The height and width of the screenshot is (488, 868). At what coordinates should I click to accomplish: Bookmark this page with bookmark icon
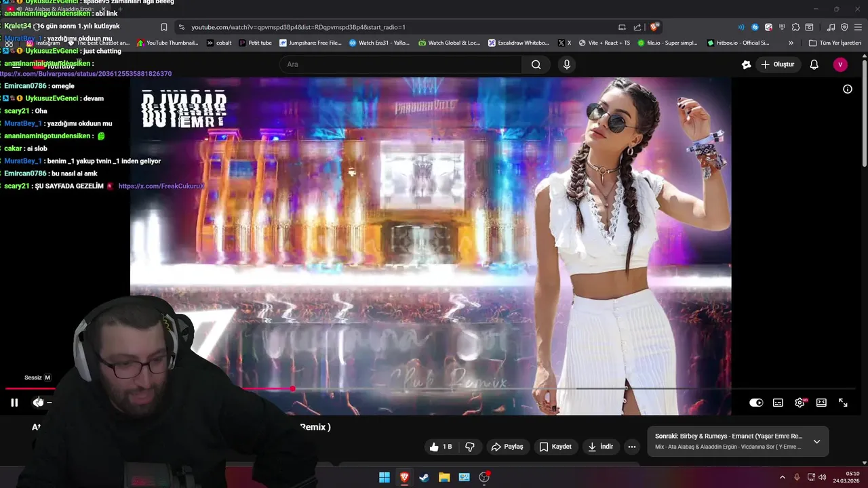[164, 27]
